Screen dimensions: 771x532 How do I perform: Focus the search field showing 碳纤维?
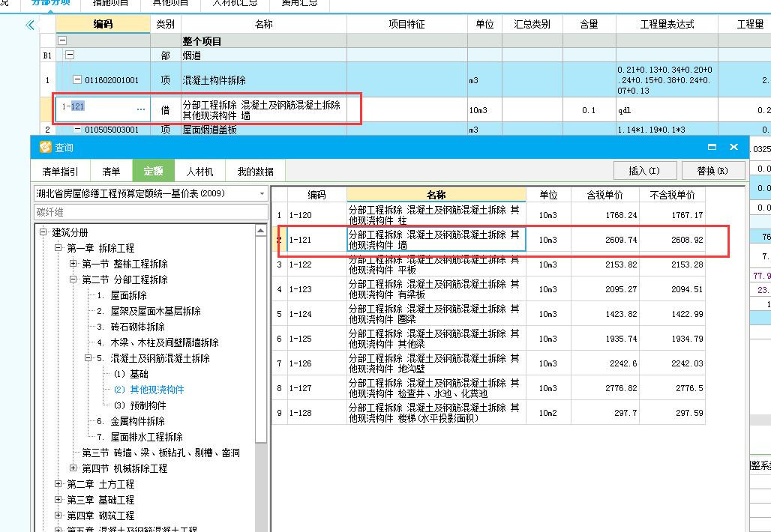pyautogui.click(x=151, y=212)
